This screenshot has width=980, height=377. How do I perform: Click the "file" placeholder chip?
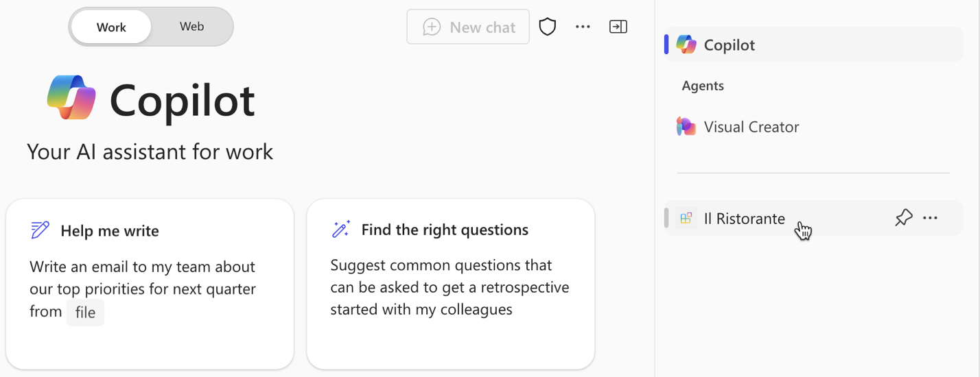coord(85,313)
